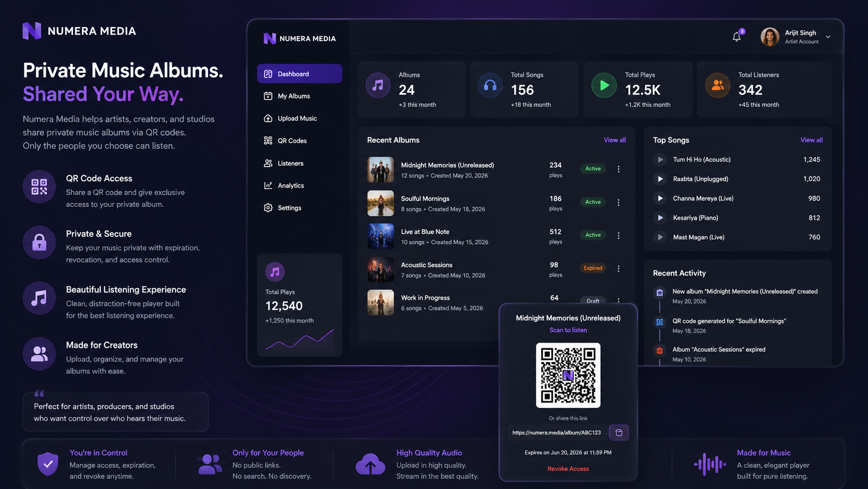The height and width of the screenshot is (489, 868).
Task: Click the Numera Media logo in sidebar
Action: [300, 38]
